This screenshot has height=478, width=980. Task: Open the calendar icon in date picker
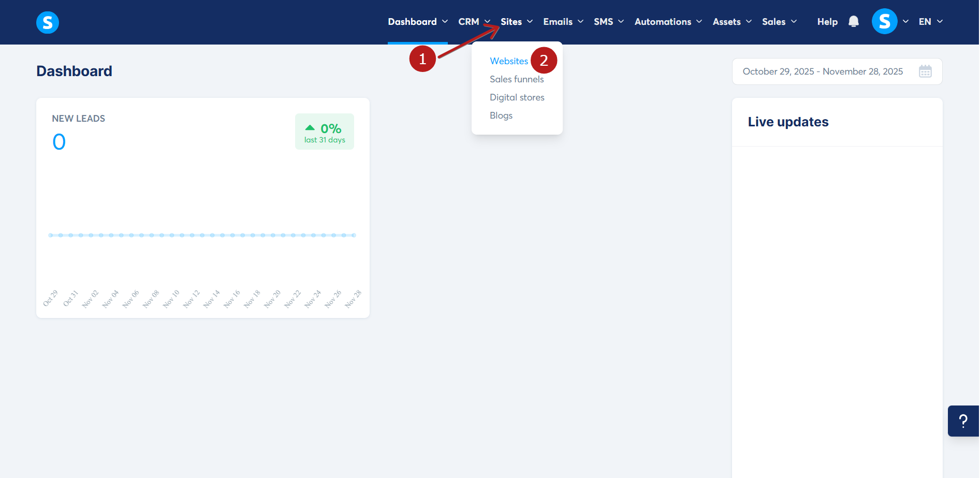(926, 71)
